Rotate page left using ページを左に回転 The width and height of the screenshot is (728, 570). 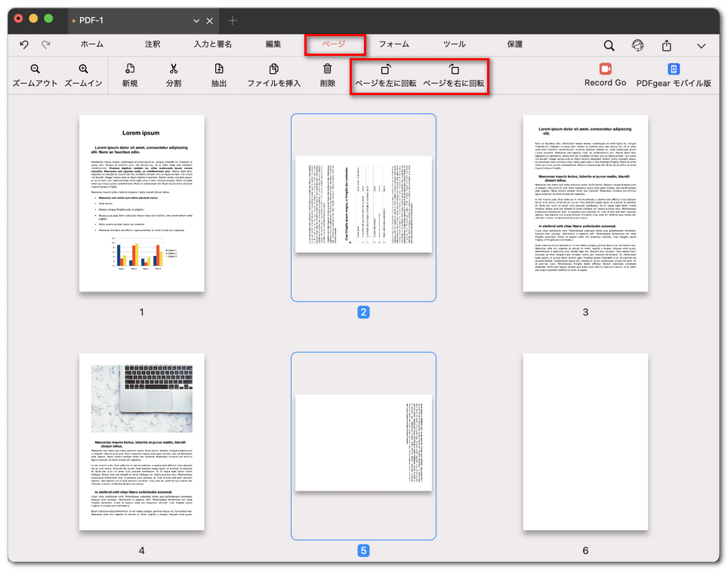pos(385,69)
